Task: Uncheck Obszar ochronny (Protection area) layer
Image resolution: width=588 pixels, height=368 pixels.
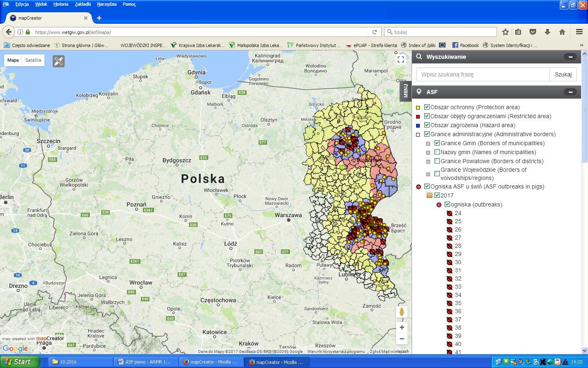Action: [427, 107]
